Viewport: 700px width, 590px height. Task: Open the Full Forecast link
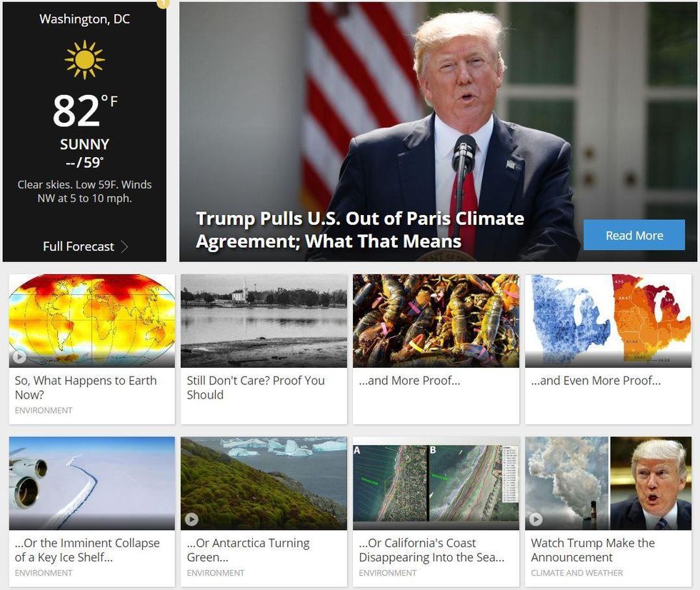click(79, 246)
